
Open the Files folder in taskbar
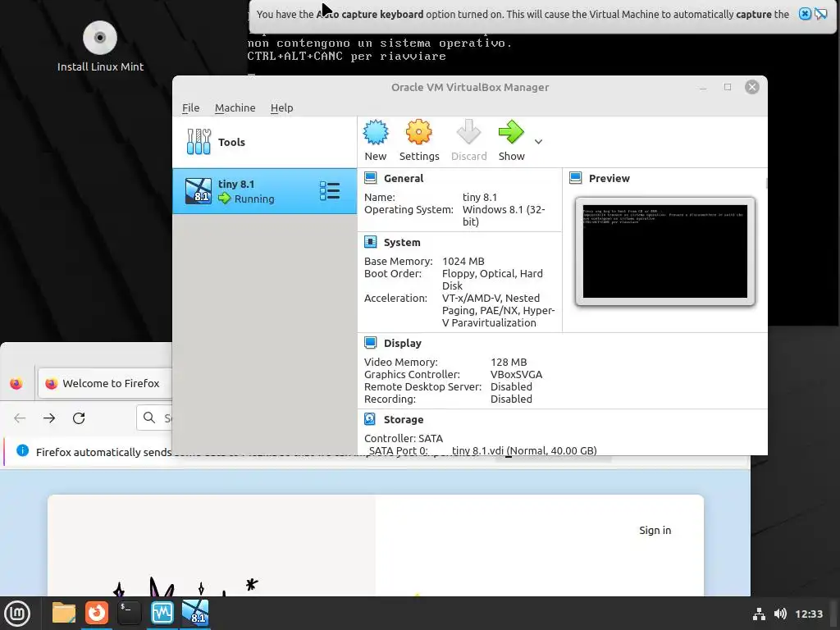pos(64,613)
